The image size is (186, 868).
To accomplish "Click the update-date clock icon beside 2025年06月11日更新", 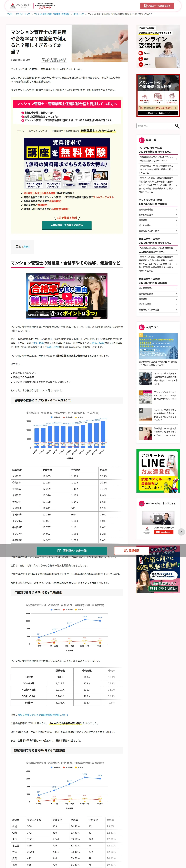I will 11,60.
